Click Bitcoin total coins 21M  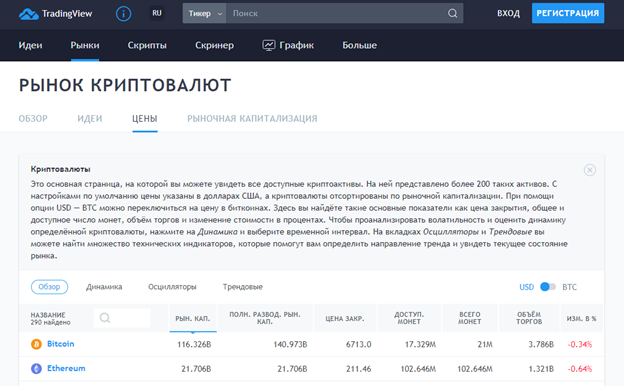pos(485,345)
